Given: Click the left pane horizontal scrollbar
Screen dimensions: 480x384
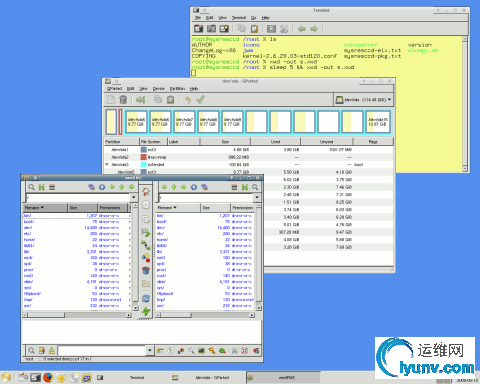Looking at the screenshot, I should 76,315.
